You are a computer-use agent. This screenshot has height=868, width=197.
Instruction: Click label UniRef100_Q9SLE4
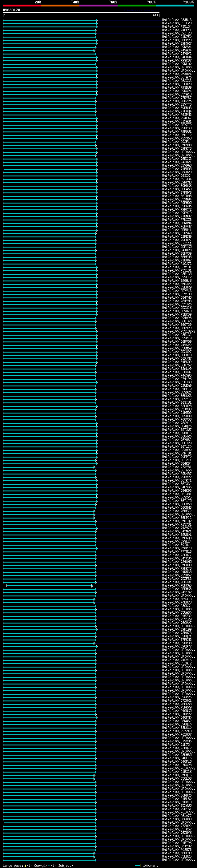(177, 542)
